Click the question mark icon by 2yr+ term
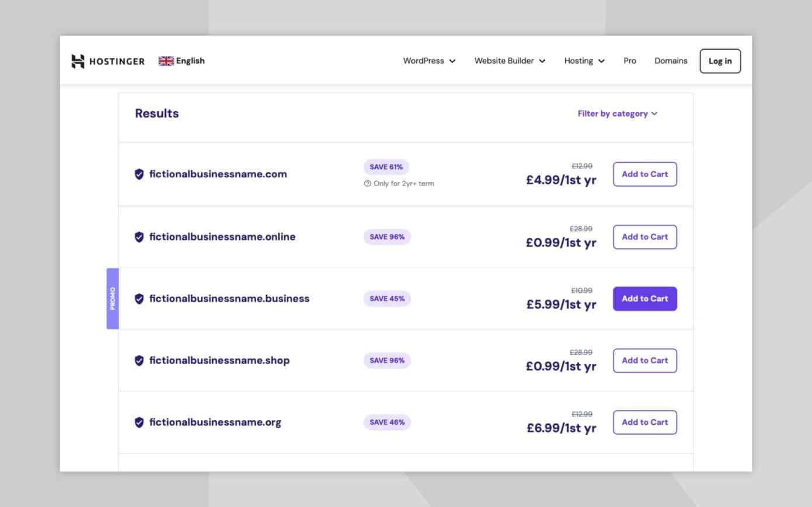Image resolution: width=812 pixels, height=507 pixels. tap(368, 183)
